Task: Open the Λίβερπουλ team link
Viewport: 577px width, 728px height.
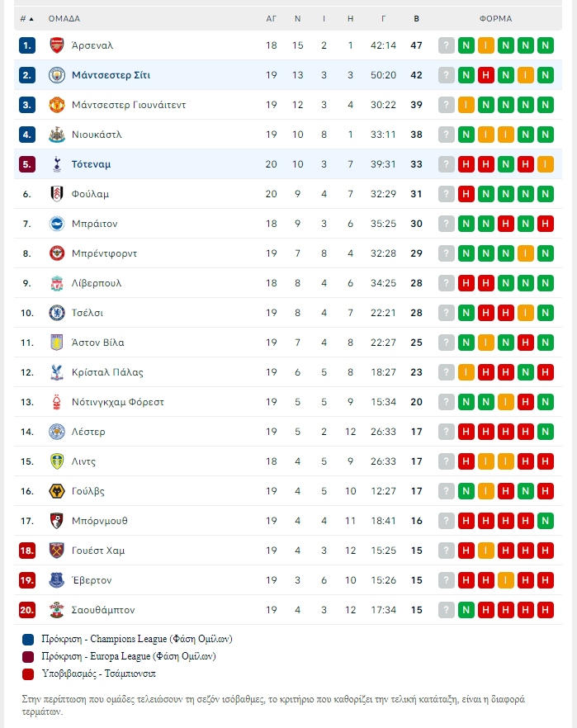Action: pos(97,283)
